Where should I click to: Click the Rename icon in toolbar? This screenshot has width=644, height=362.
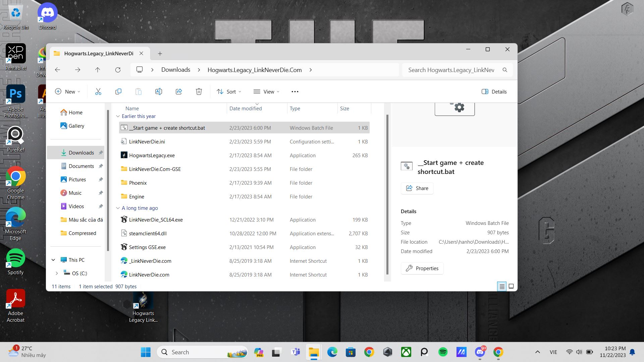[x=158, y=92]
